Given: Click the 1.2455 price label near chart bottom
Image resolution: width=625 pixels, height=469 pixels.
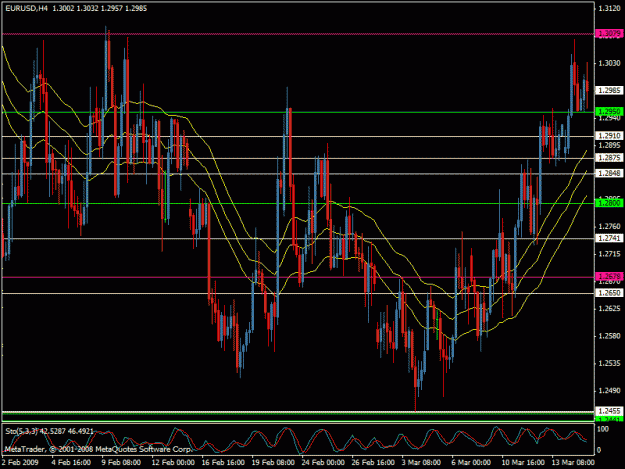Looking at the screenshot, I should point(609,411).
